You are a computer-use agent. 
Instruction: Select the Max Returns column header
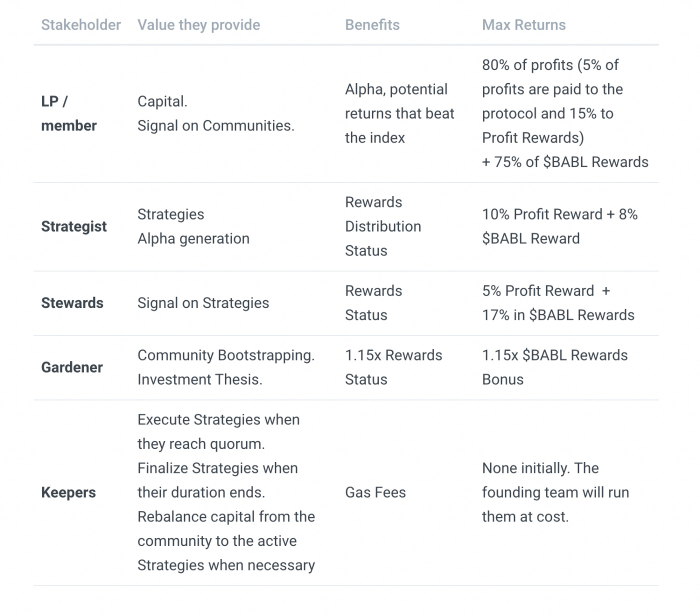(x=523, y=25)
